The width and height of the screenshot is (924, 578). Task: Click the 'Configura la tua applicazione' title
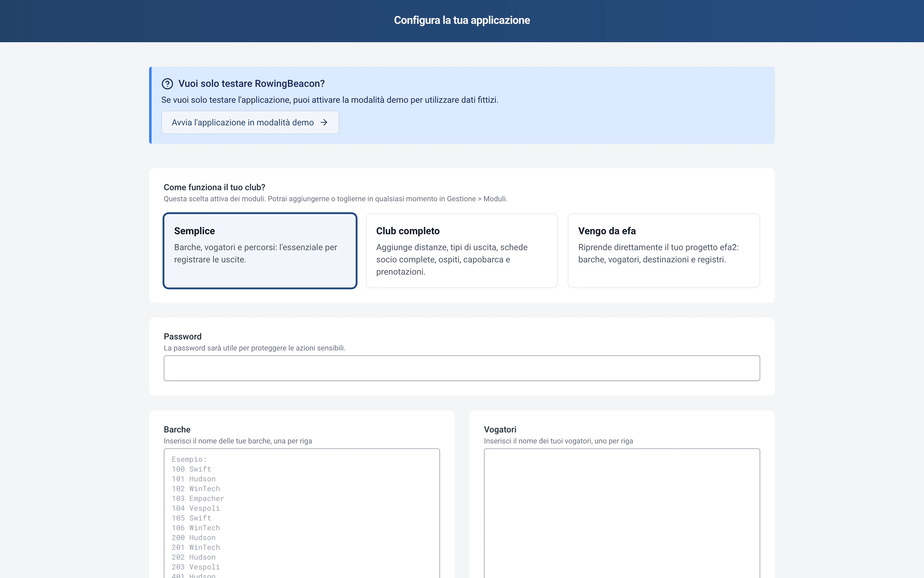(462, 20)
